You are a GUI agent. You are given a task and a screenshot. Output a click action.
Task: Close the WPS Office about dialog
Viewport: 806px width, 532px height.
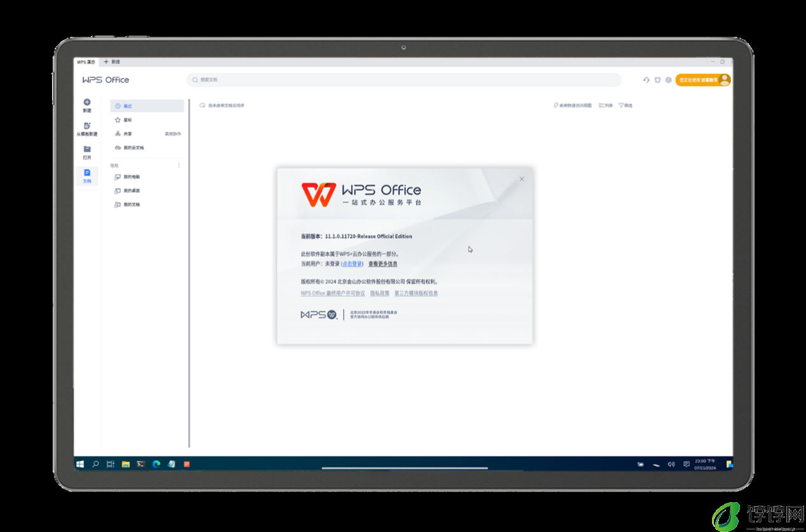point(522,179)
